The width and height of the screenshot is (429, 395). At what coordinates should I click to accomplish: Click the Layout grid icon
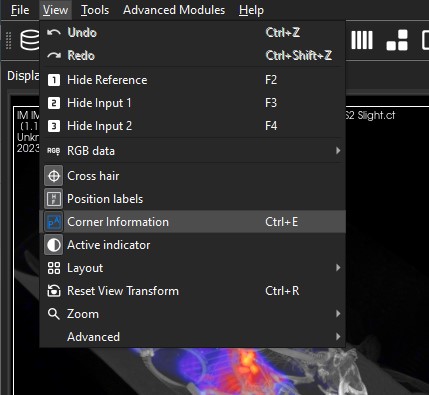(54, 268)
